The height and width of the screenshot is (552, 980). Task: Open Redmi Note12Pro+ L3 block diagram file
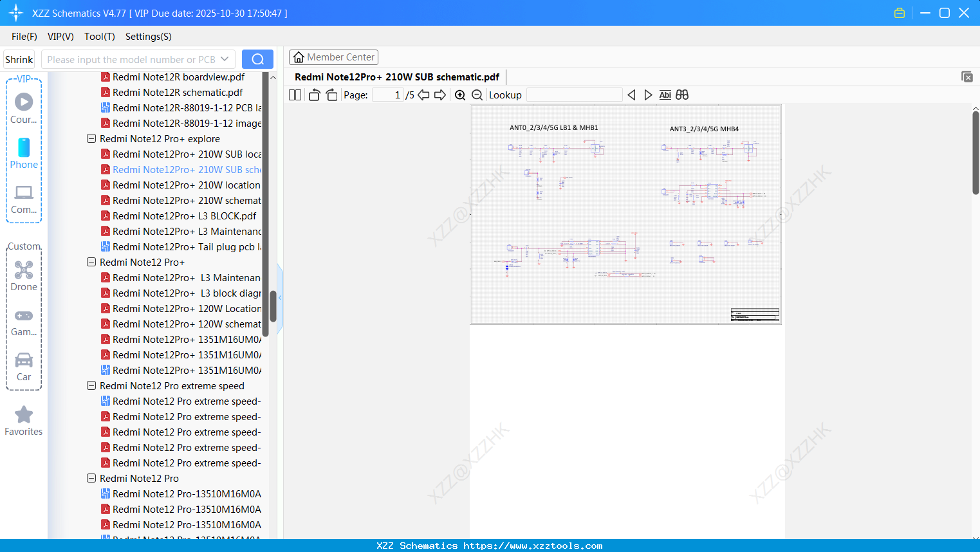click(x=181, y=293)
